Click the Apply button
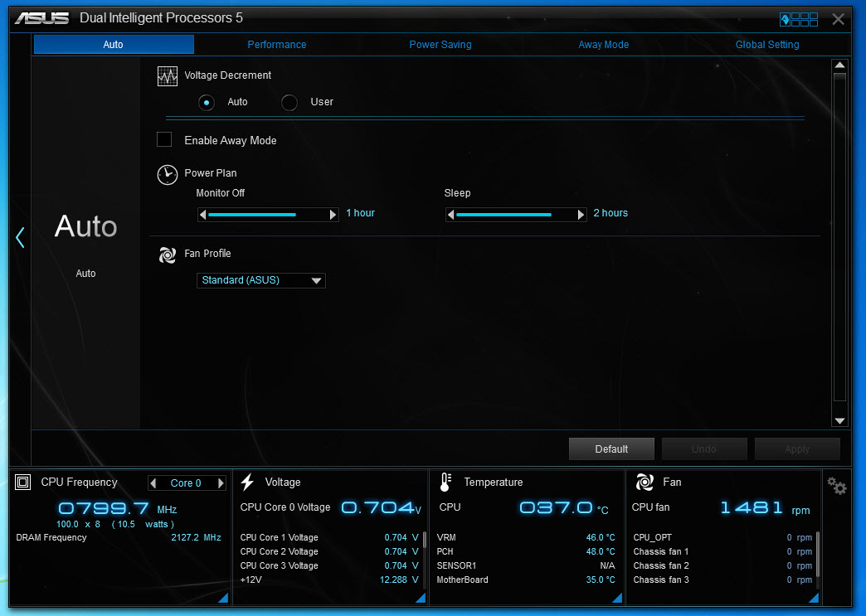866x616 pixels. pyautogui.click(x=797, y=449)
